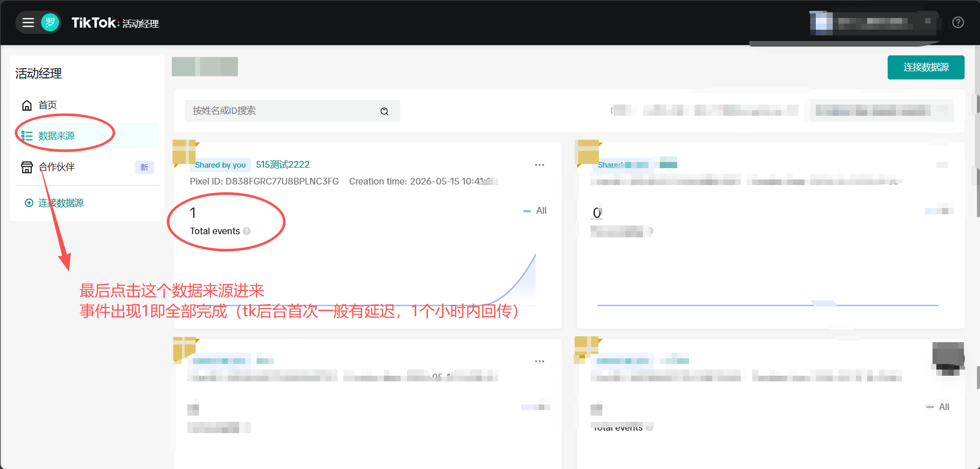
Task: Click the search magnifier icon
Action: pyautogui.click(x=384, y=111)
